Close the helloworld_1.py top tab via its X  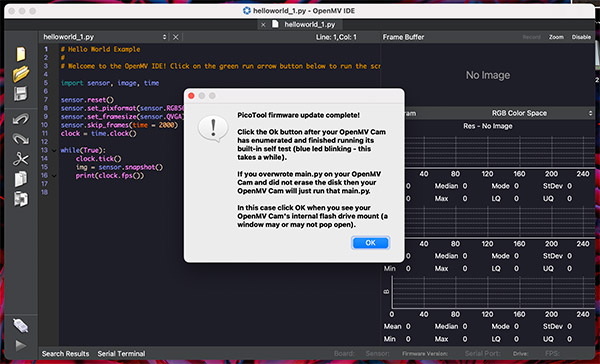click(263, 25)
